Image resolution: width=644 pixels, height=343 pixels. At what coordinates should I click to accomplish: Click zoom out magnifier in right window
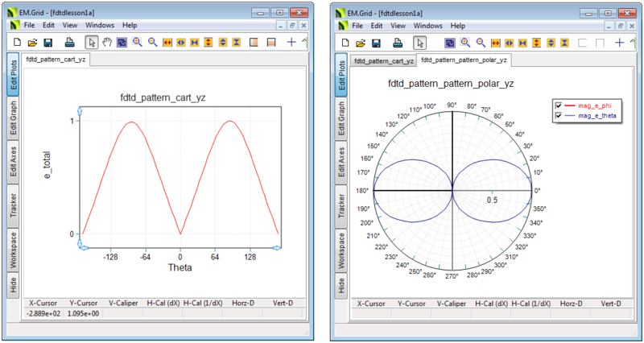(x=481, y=42)
